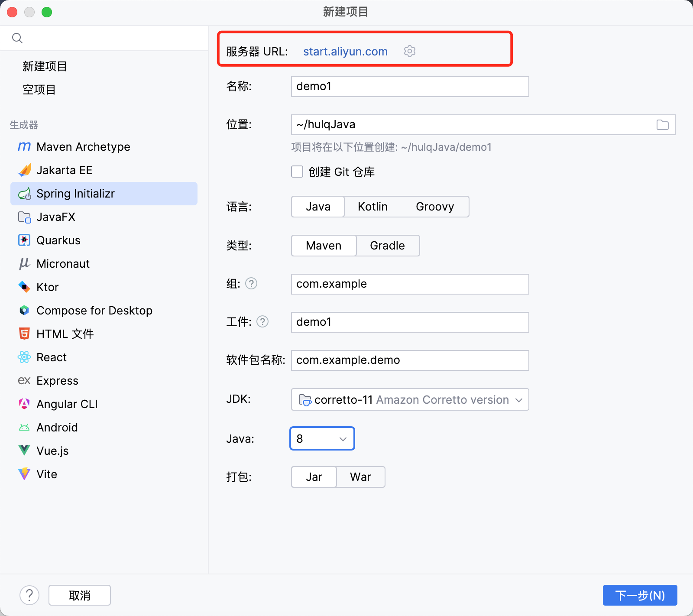The image size is (693, 616).
Task: Click the Quarkus generator icon
Action: (x=24, y=240)
